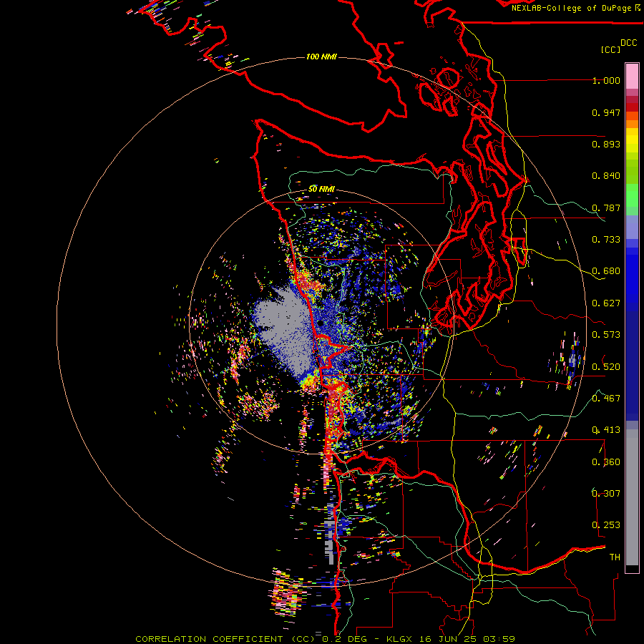644x644 pixels.
Task: Click the 0.413 scale value
Action: pos(606,430)
